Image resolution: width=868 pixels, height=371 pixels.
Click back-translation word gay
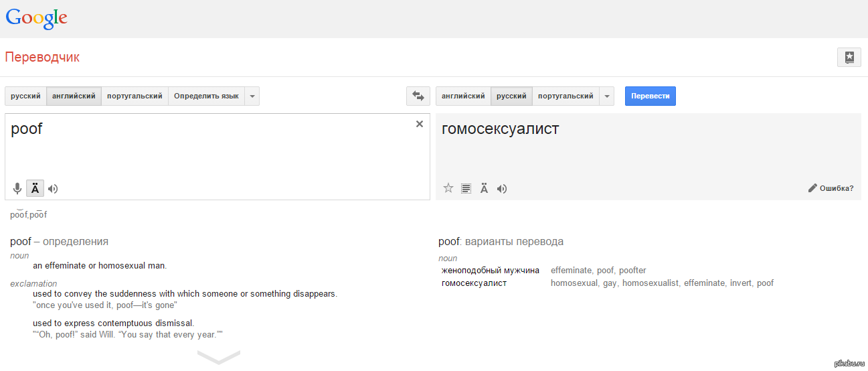610,283
